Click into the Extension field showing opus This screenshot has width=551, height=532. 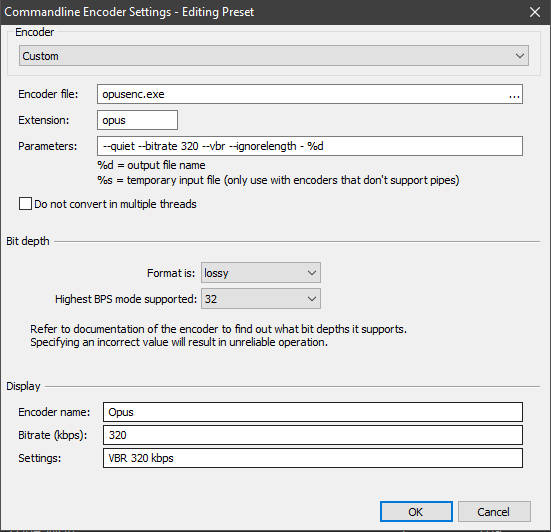[x=137, y=120]
